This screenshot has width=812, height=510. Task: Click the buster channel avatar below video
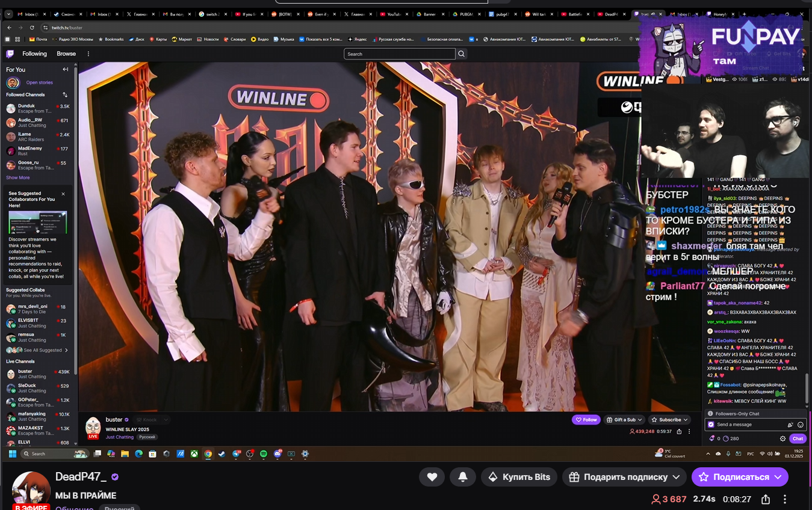click(93, 426)
